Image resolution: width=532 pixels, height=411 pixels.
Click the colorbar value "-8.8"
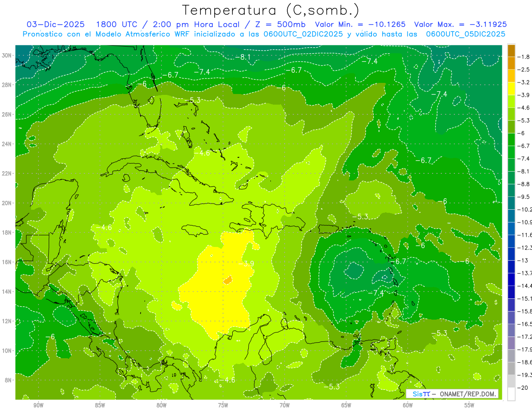click(524, 184)
